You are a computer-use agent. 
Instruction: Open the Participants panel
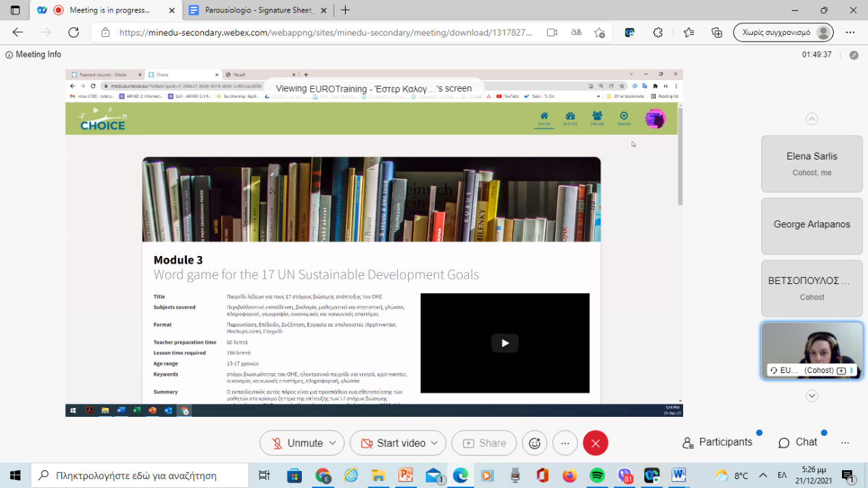click(x=717, y=442)
